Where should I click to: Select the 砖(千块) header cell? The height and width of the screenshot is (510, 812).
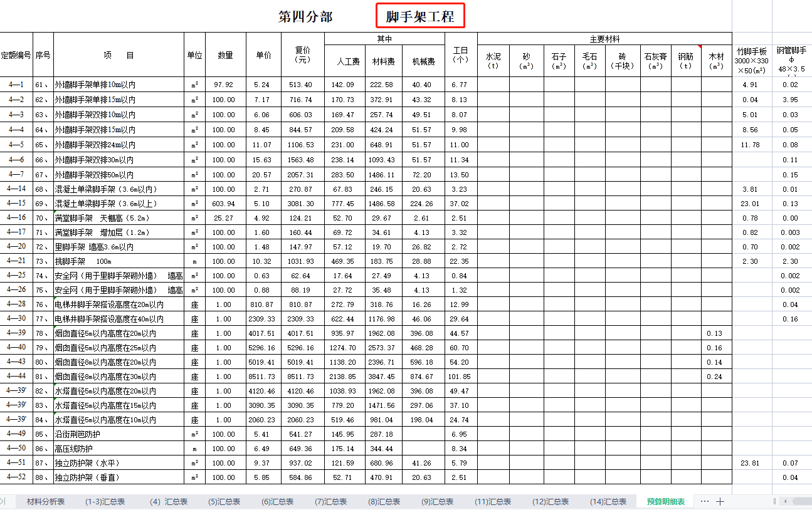coord(623,61)
